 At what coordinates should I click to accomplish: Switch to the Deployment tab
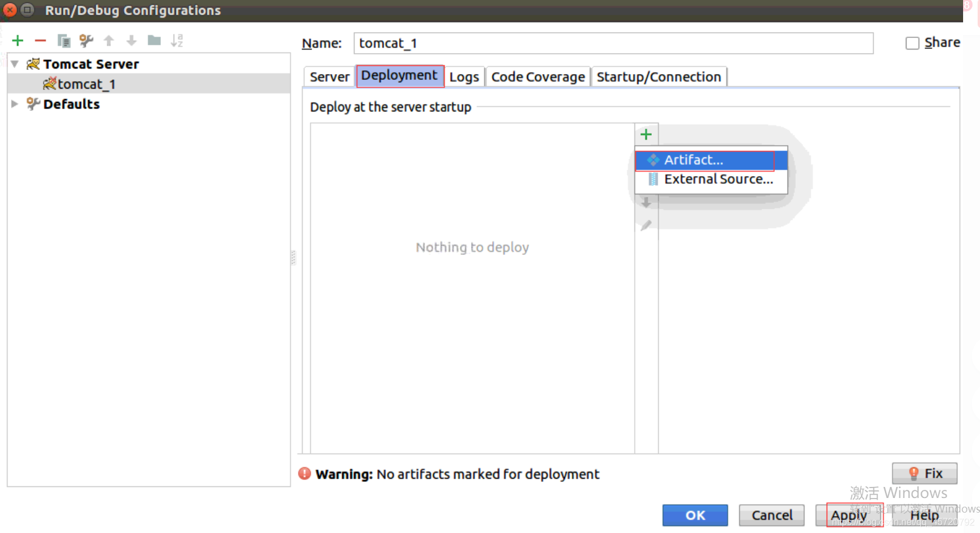coord(399,76)
